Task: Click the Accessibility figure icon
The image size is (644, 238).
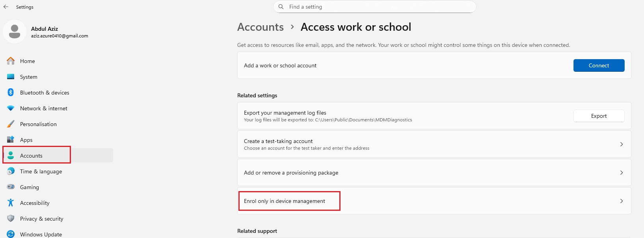Action: 11,203
